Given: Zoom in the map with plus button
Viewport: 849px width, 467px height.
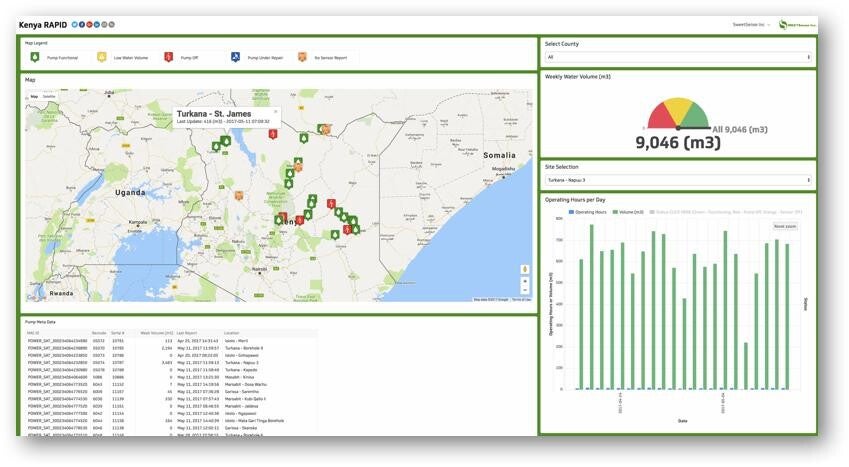Looking at the screenshot, I should (x=524, y=282).
